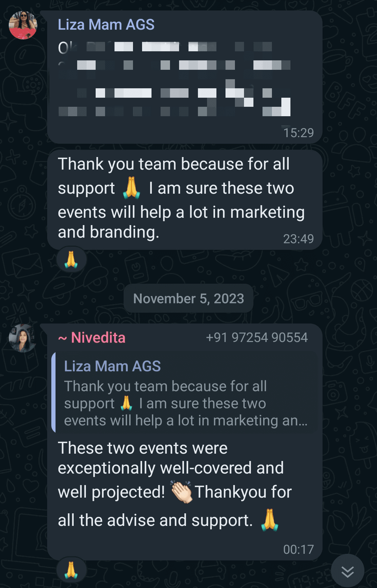Click the Liza Mam AGS sender name
The height and width of the screenshot is (588, 377).
point(106,25)
